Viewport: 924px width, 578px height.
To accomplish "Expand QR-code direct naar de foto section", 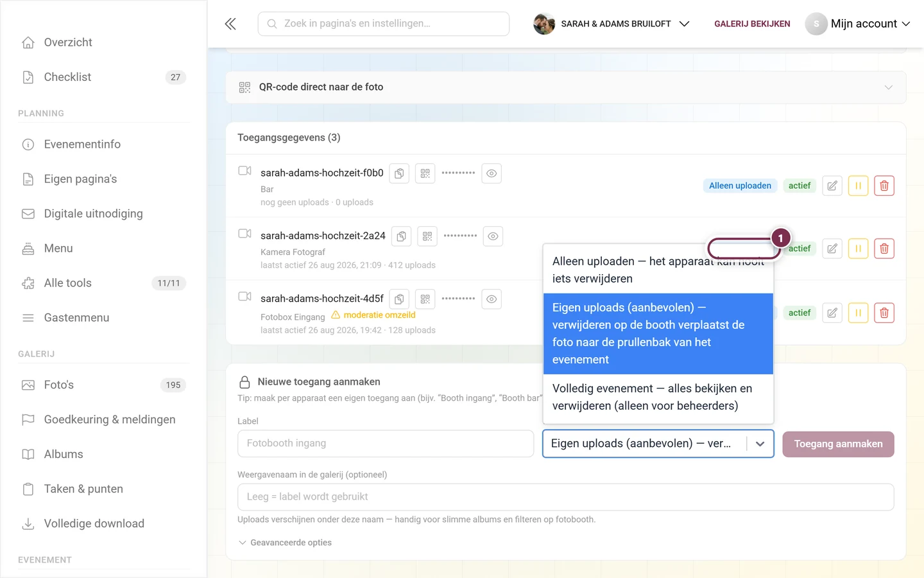I will [x=566, y=87].
